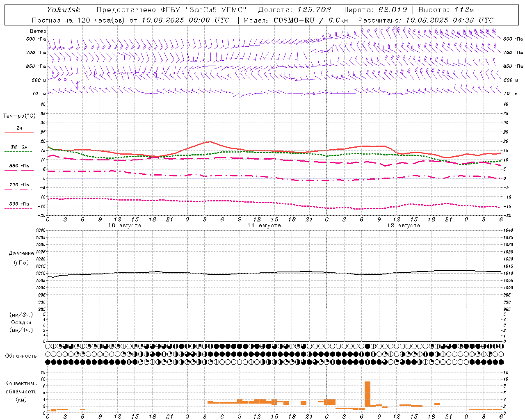Click the "Модель COSMO-RU / 6.6км" label
The width and height of the screenshot is (525, 420).
point(296,20)
